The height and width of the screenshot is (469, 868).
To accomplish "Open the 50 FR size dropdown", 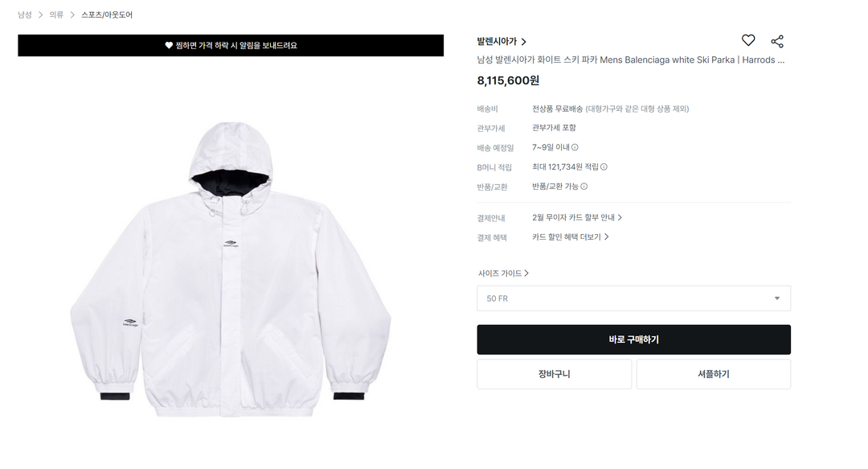I will (633, 298).
